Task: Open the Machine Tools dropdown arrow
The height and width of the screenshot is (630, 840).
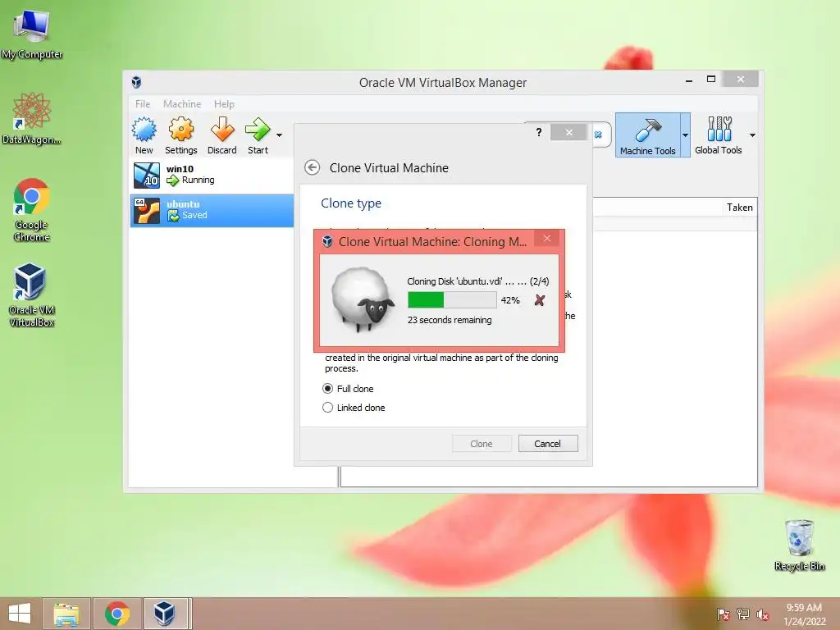Action: tap(685, 135)
